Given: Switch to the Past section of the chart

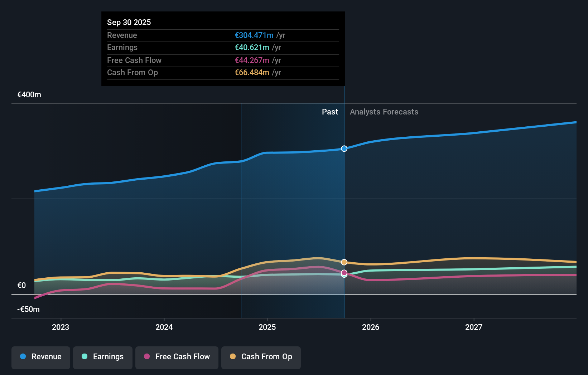Looking at the screenshot, I should click(x=330, y=112).
